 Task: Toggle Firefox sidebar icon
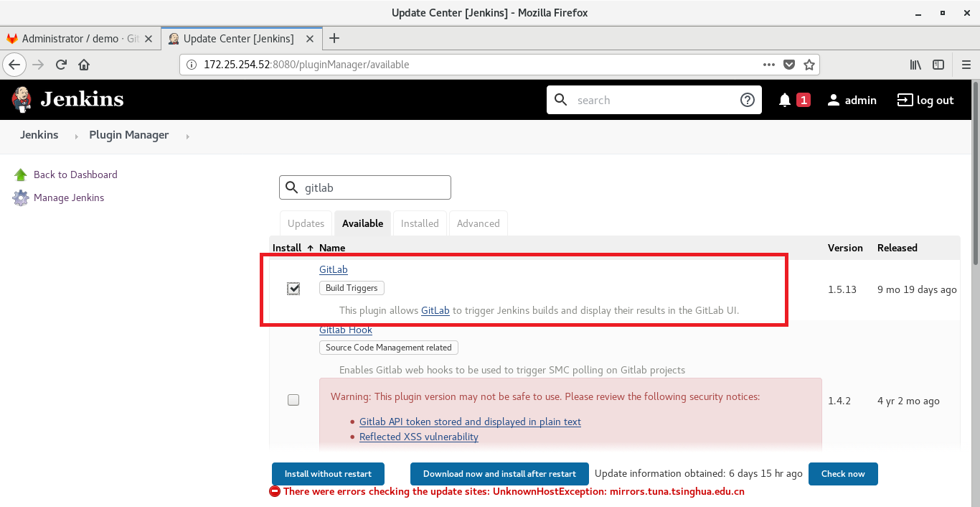coord(938,65)
